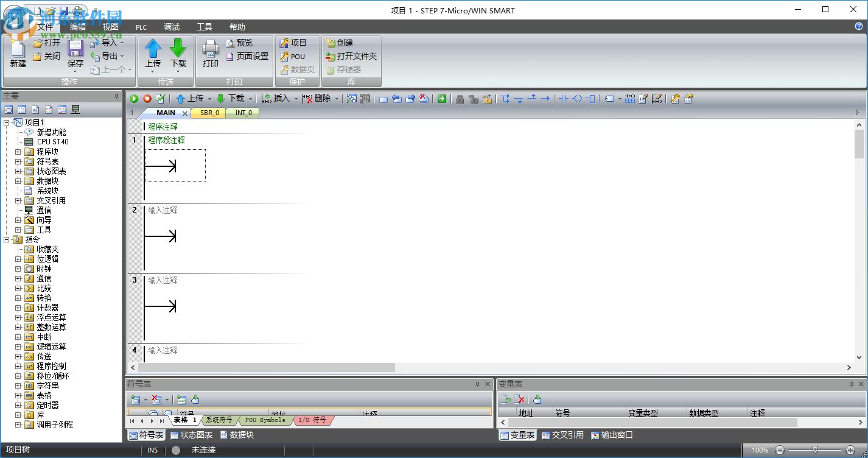Click the monitor communication icon in tree toolbar
The width and height of the screenshot is (868, 458).
(x=75, y=110)
